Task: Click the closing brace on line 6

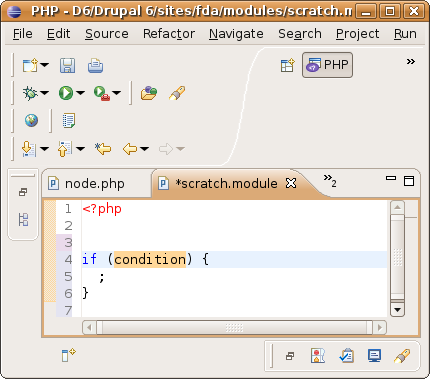Action: pos(86,293)
